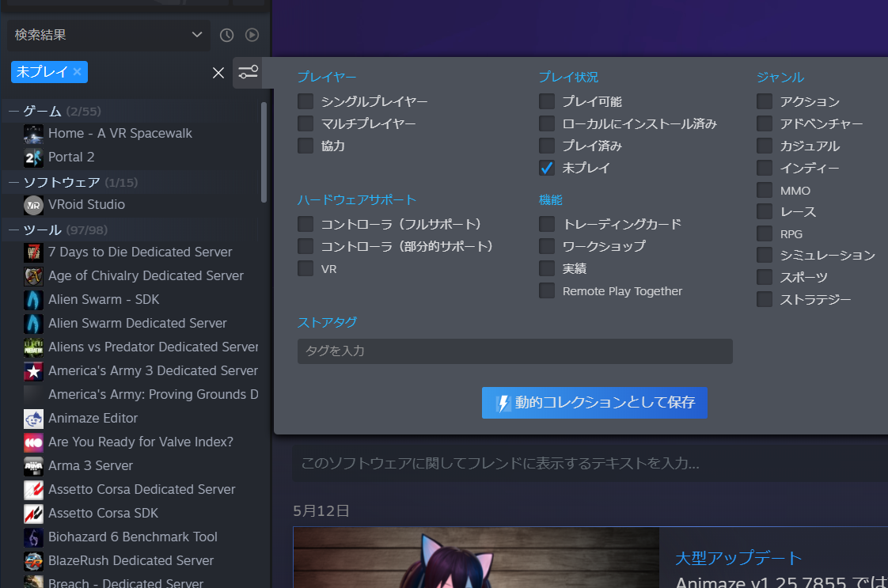
Task: Click America's Army 3 star icon
Action: click(x=33, y=371)
